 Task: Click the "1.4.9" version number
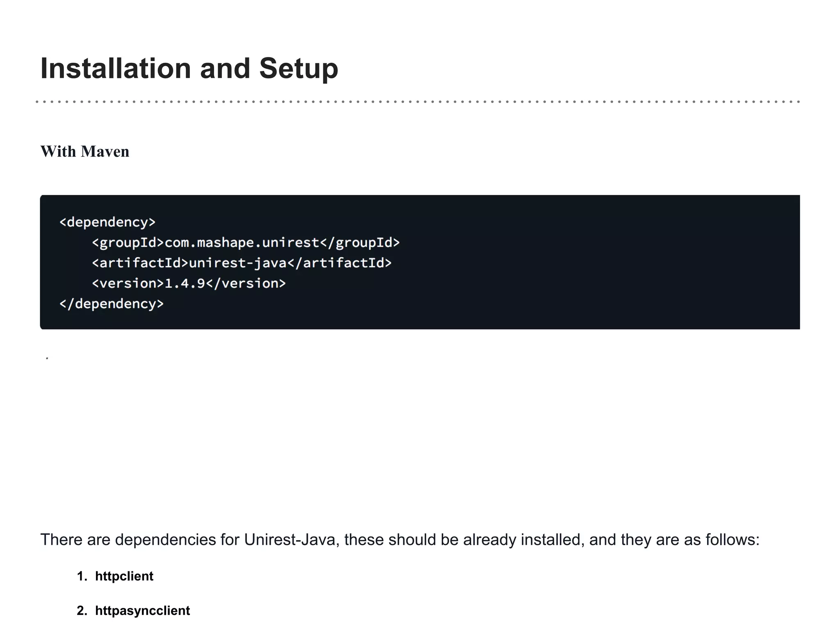point(185,283)
